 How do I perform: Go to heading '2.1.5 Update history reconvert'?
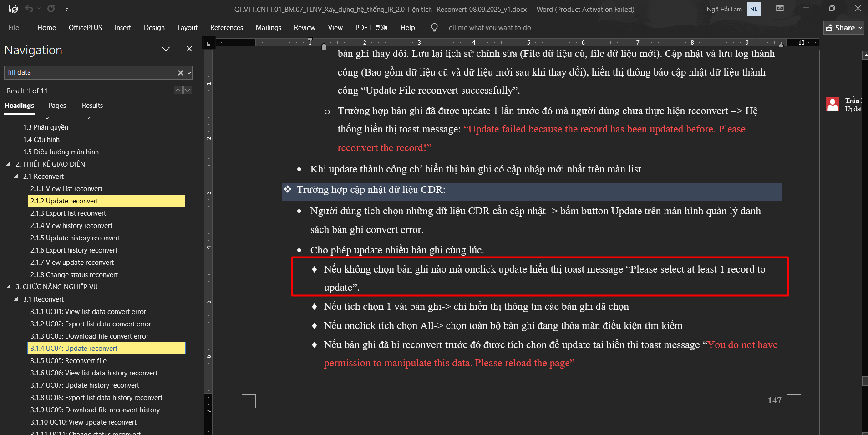tap(75, 238)
